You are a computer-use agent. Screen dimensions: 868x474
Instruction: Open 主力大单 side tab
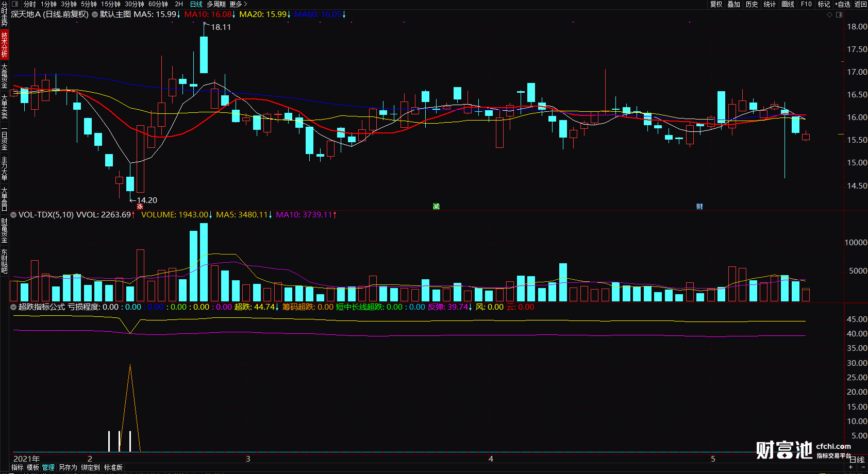point(4,168)
